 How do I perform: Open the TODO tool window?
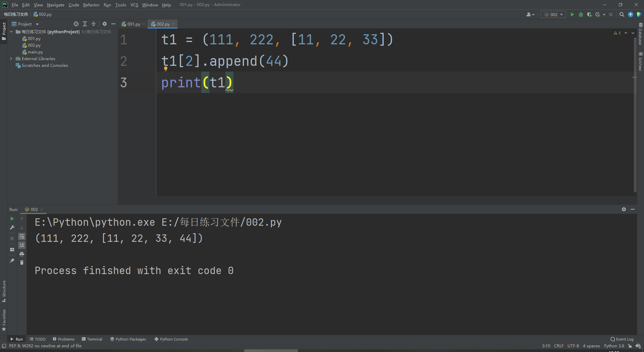coord(38,339)
